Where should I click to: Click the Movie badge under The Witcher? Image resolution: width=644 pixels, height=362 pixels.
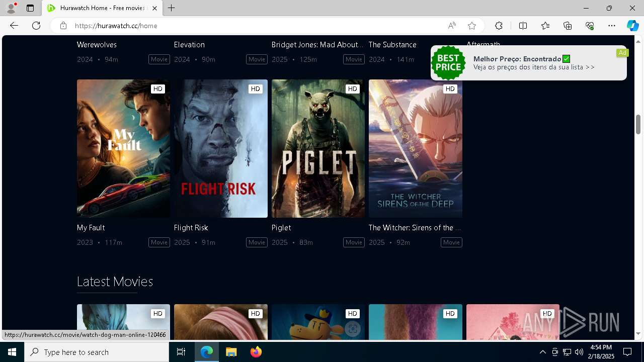451,242
